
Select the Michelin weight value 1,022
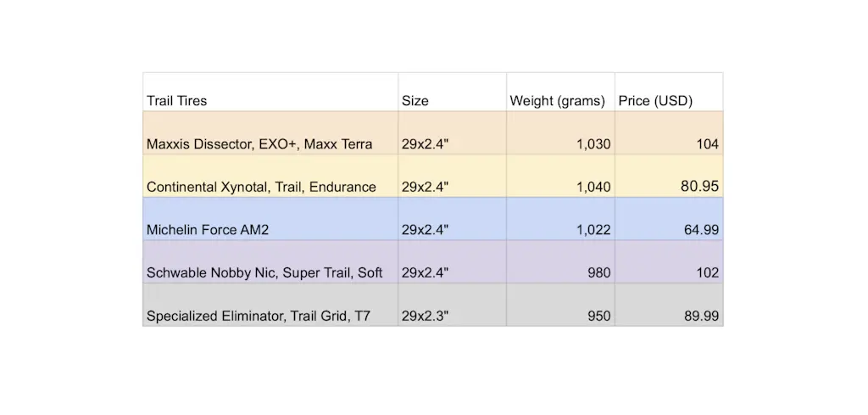tap(593, 229)
